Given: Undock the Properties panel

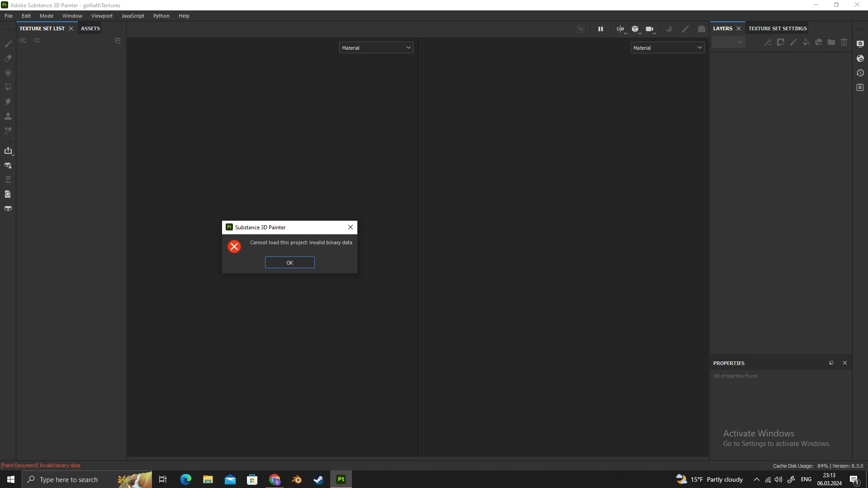Looking at the screenshot, I should [831, 363].
